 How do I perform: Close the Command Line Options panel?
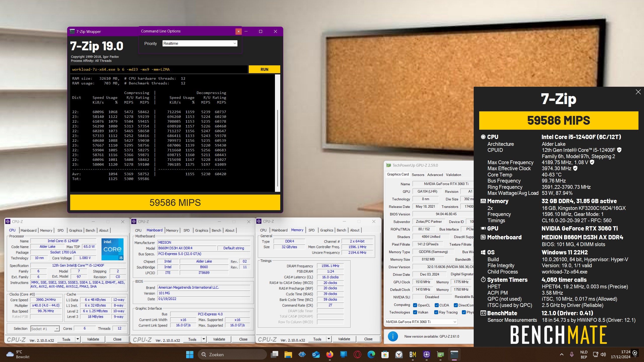point(238,31)
